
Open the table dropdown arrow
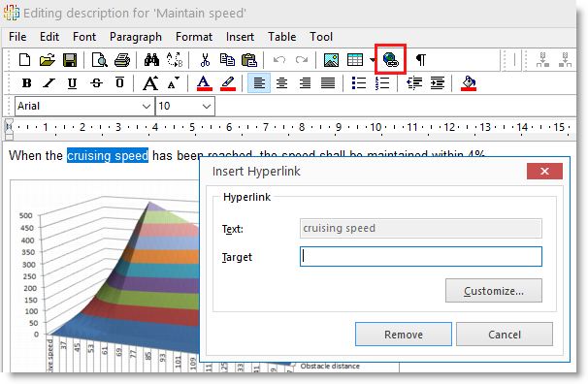pos(372,60)
